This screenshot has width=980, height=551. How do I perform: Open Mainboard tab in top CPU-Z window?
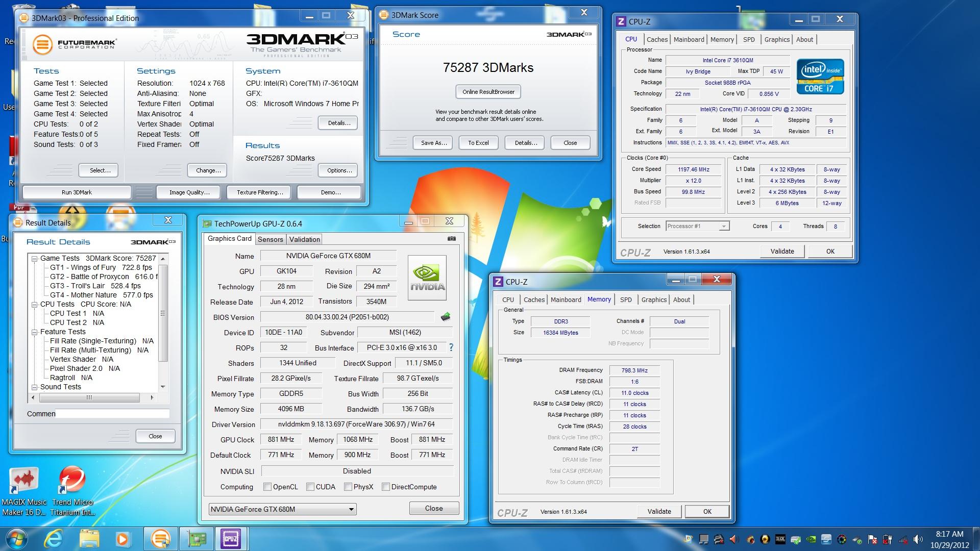(689, 39)
